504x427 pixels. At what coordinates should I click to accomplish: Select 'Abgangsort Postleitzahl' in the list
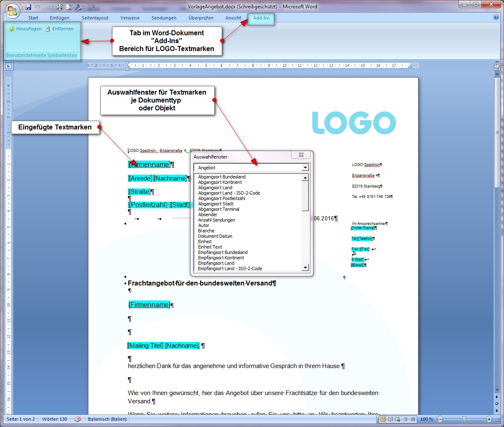point(221,198)
